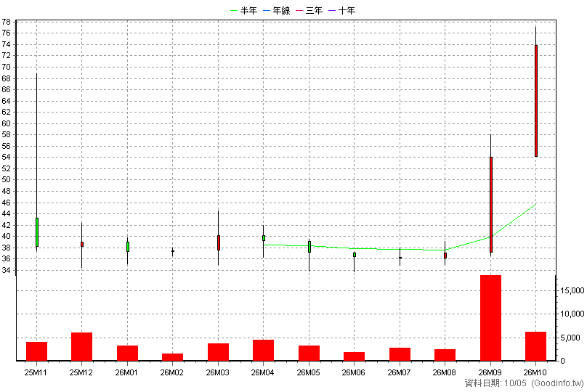This screenshot has height=392, width=587.
Task: Click the 34 price axis label
Action: (x=6, y=270)
